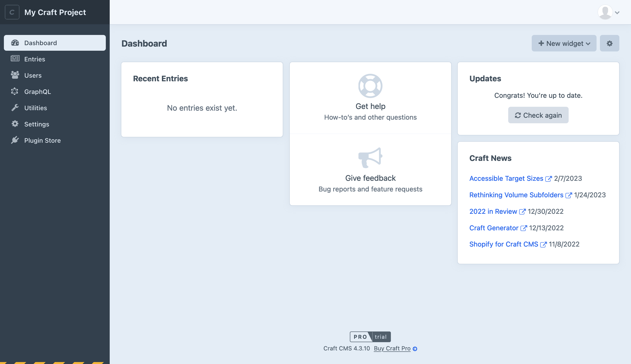Click the Plugin Store plug icon
The image size is (631, 364).
[15, 140]
